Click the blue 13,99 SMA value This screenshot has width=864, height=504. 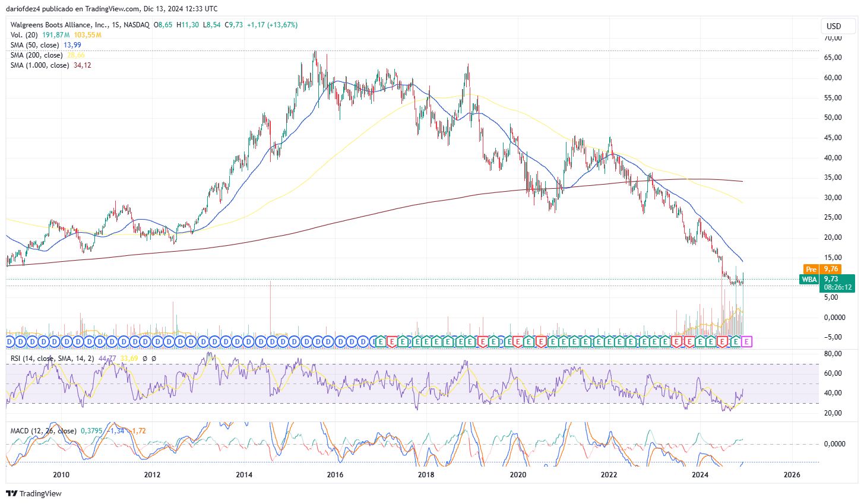pos(72,45)
